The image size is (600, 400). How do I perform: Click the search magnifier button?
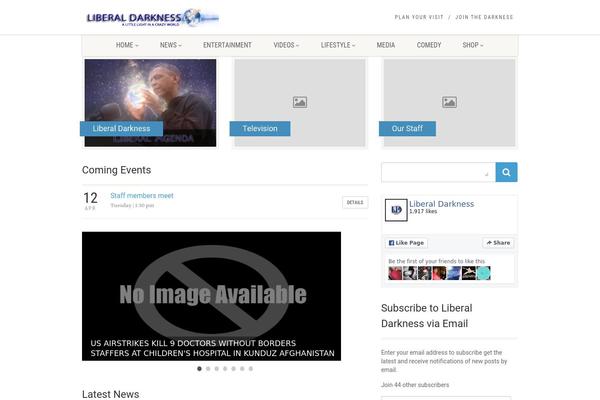click(x=506, y=172)
